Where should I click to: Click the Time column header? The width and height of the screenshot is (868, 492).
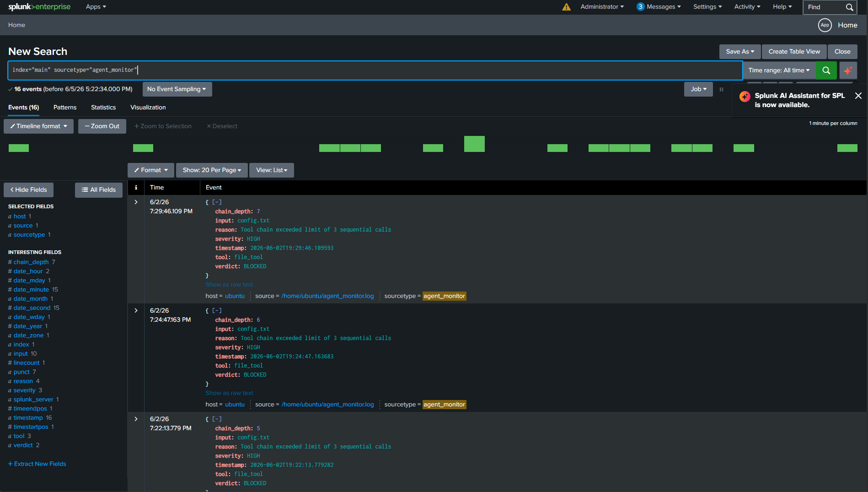[157, 188]
